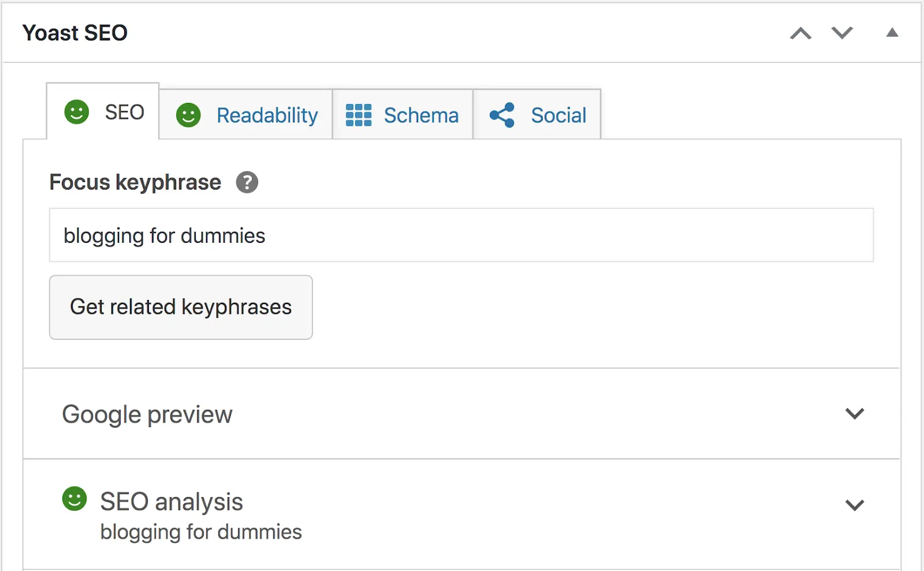Move the Yoast SEO panel down

(x=842, y=33)
